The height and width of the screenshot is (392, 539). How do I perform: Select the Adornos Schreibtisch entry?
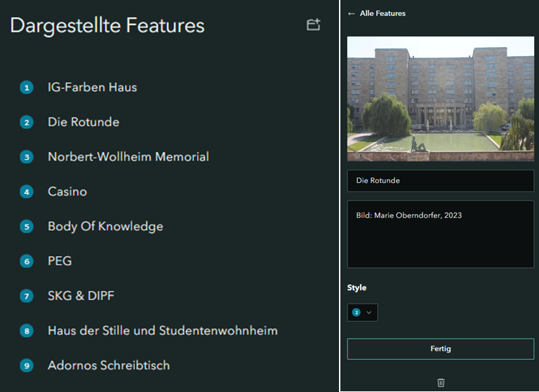108,365
